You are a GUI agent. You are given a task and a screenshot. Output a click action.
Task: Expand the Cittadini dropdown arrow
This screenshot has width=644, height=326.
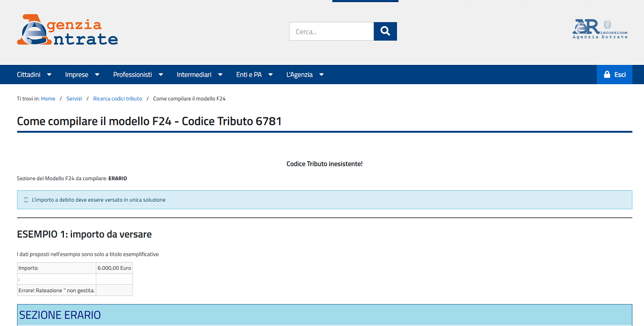(x=49, y=75)
